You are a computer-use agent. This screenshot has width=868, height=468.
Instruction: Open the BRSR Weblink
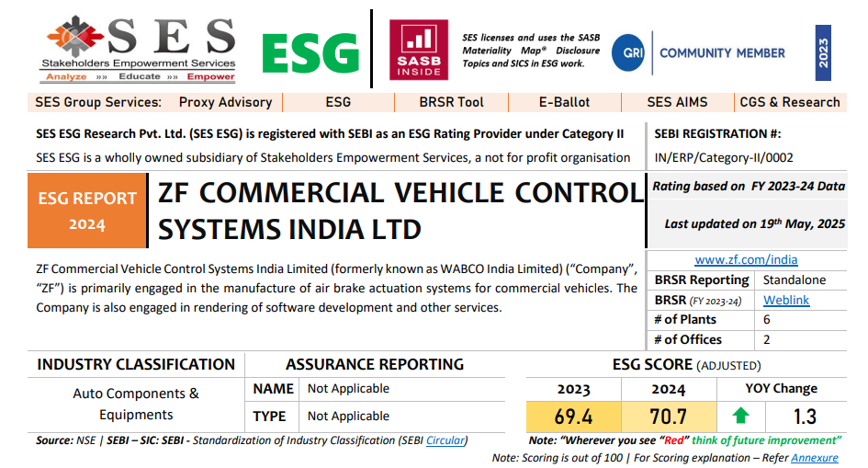[786, 300]
